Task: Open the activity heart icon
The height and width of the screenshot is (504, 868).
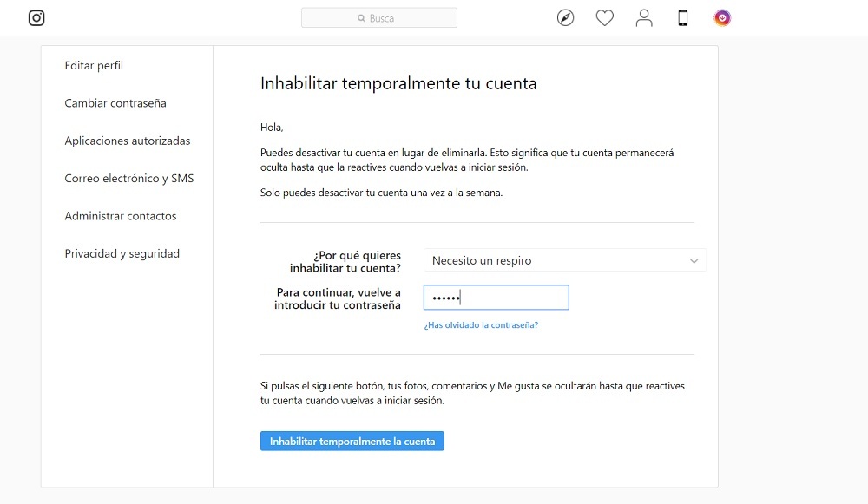Action: tap(604, 17)
